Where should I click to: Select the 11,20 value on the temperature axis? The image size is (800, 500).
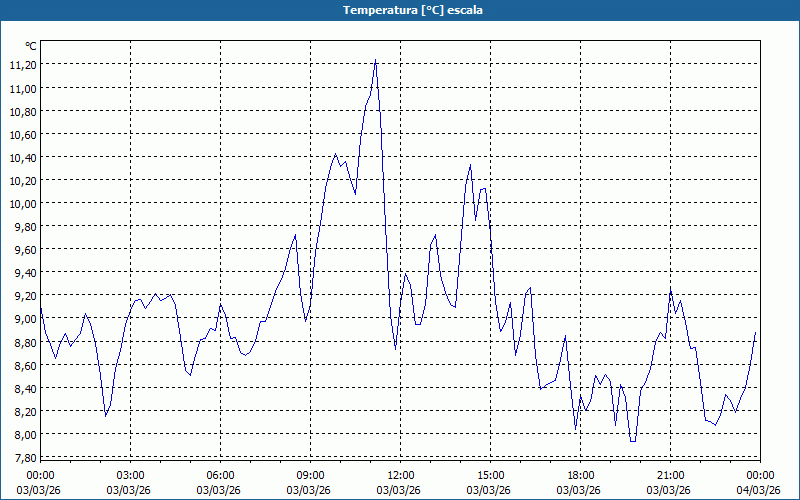pos(22,65)
